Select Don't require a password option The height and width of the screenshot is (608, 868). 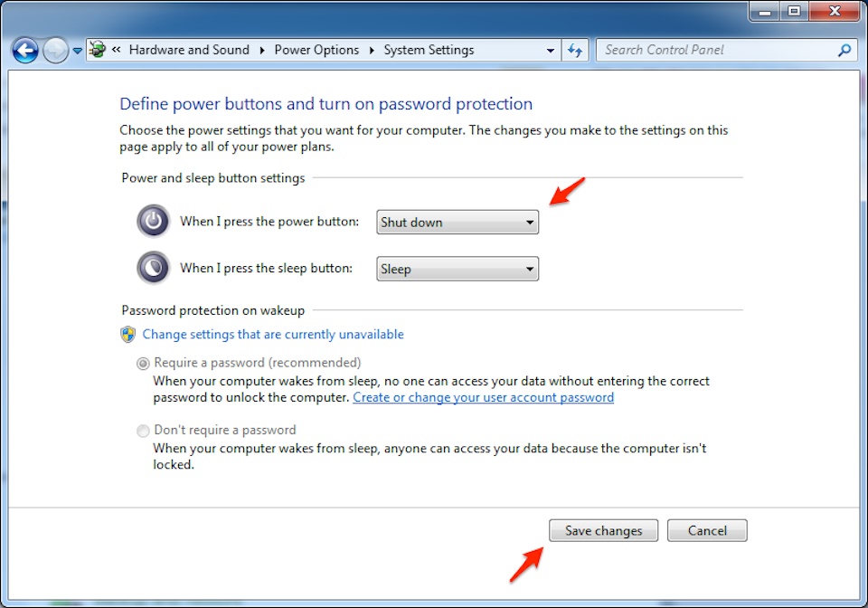(x=143, y=431)
